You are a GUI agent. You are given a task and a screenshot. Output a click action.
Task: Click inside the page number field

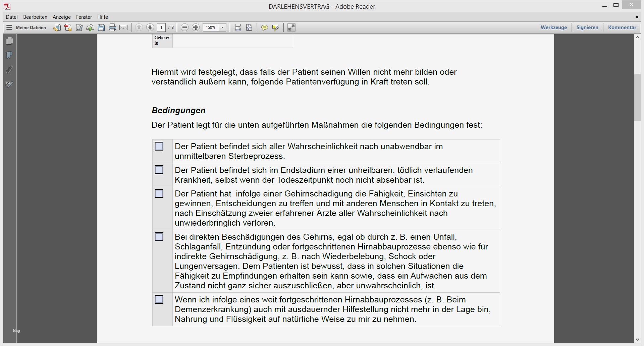[162, 27]
